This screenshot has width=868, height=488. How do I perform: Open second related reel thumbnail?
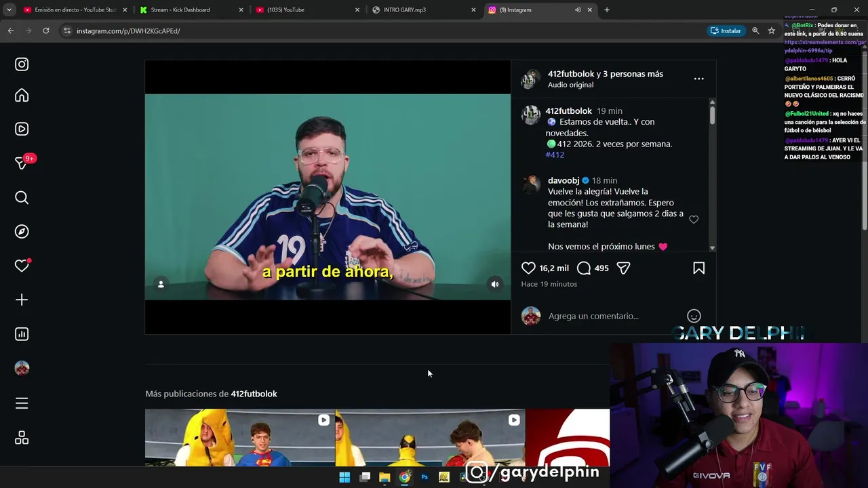[x=431, y=438]
